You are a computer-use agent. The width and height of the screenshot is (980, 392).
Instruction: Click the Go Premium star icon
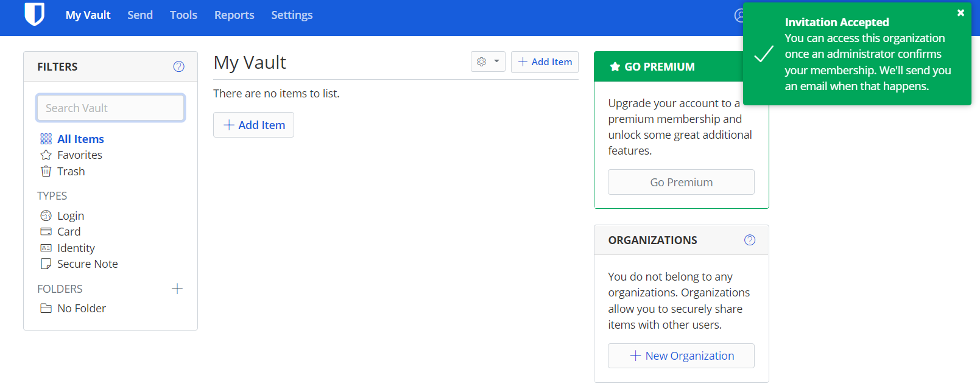pos(615,66)
